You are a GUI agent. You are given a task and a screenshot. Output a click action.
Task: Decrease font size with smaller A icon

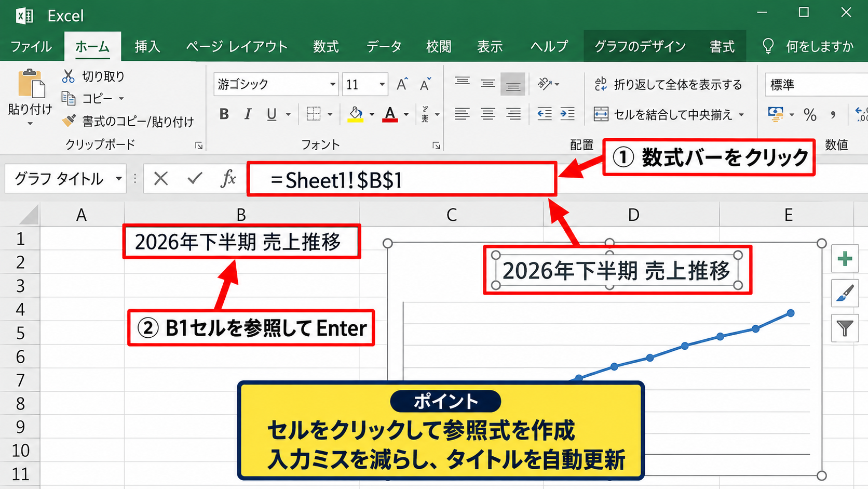click(x=425, y=84)
